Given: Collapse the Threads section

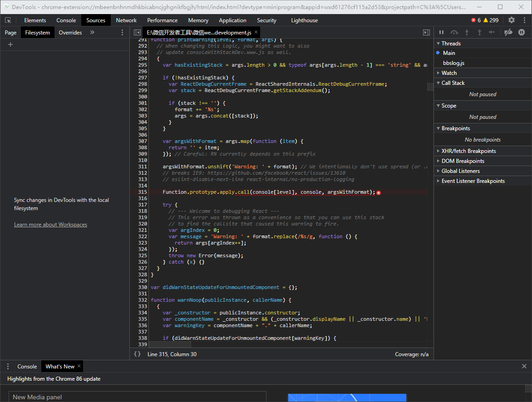Looking at the screenshot, I should [x=451, y=44].
